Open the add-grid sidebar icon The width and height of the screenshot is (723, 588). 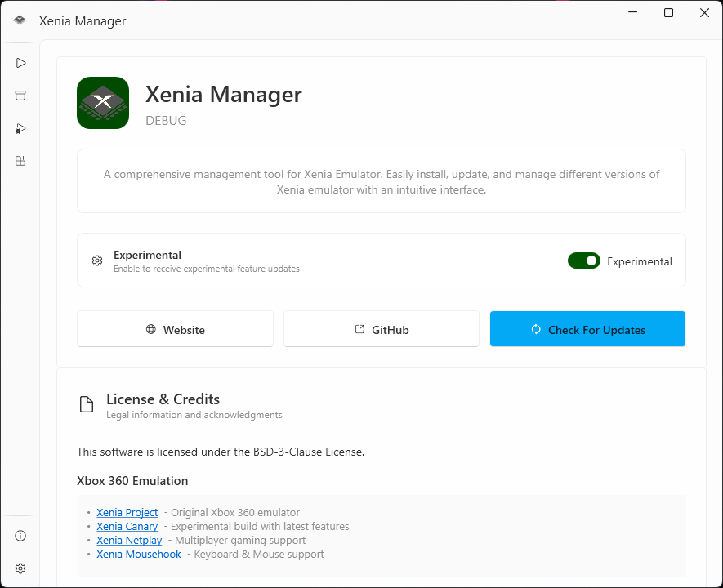(20, 161)
